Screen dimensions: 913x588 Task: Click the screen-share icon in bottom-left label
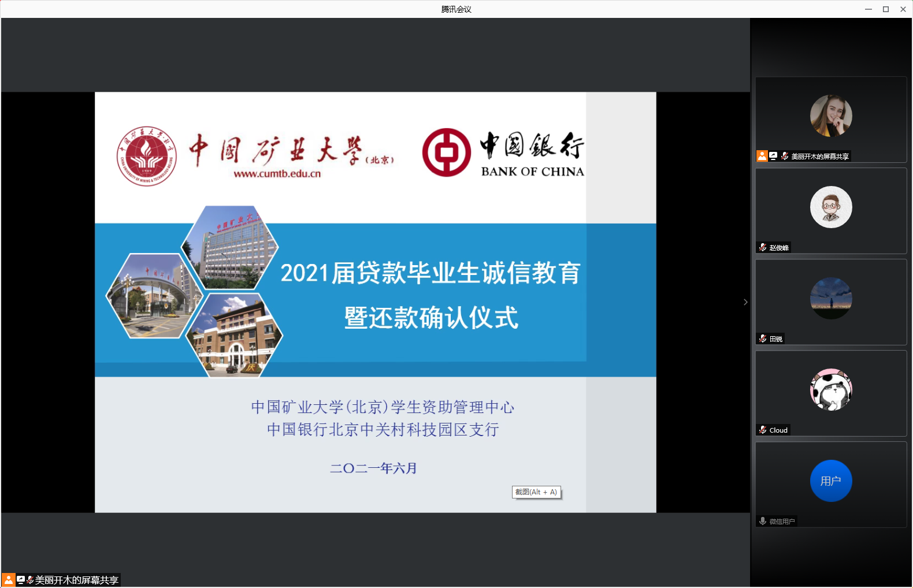pos(21,580)
